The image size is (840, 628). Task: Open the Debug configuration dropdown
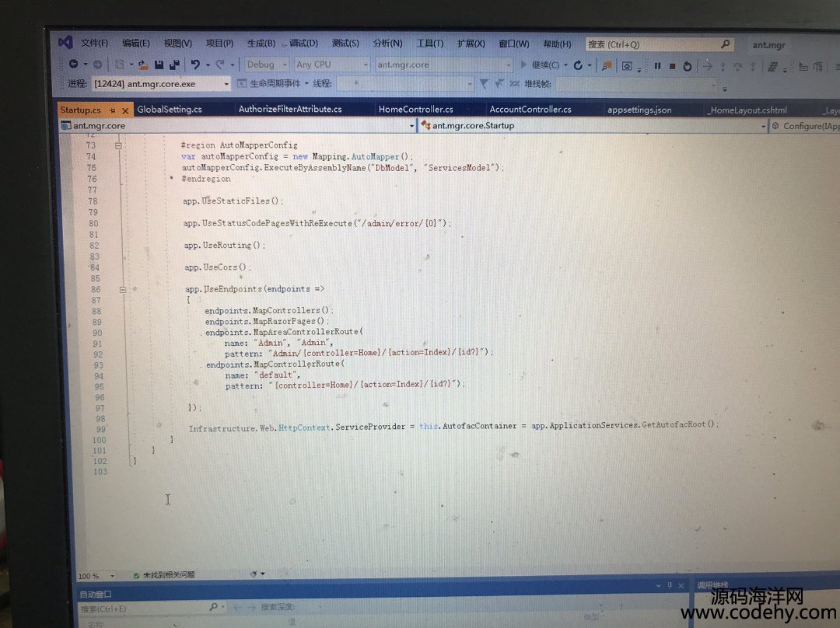[x=267, y=65]
